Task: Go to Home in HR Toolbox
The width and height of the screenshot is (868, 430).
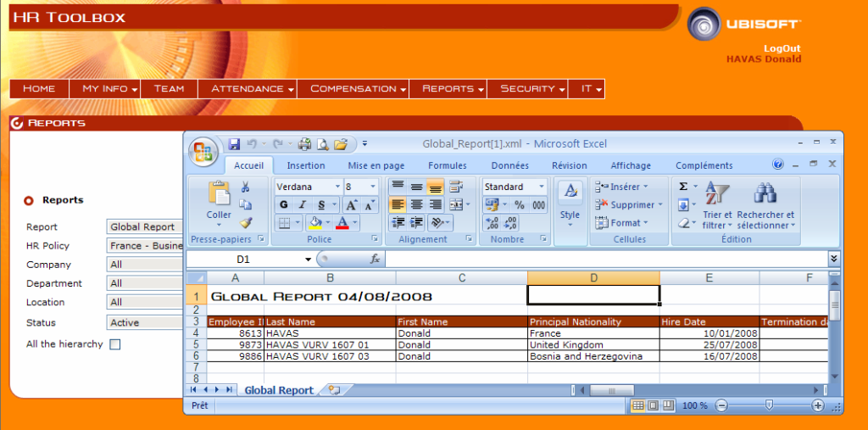Action: 39,89
